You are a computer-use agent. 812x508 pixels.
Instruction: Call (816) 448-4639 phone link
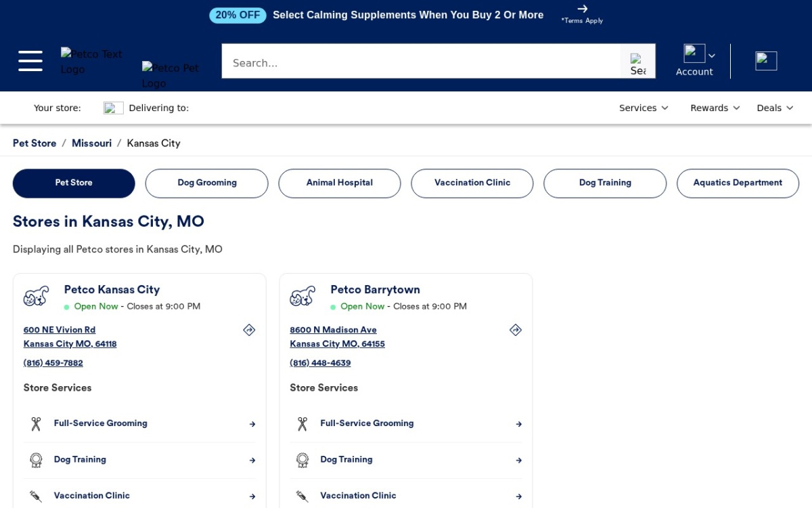coord(320,363)
